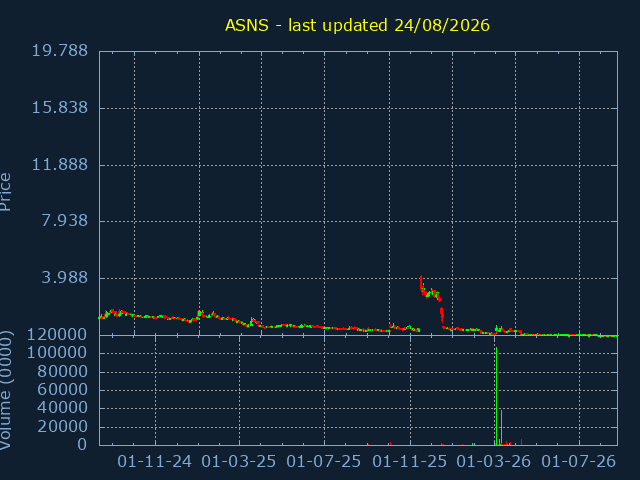Click the vertical Volume (0000) axis title
The height and width of the screenshot is (480, 640).
5,390
